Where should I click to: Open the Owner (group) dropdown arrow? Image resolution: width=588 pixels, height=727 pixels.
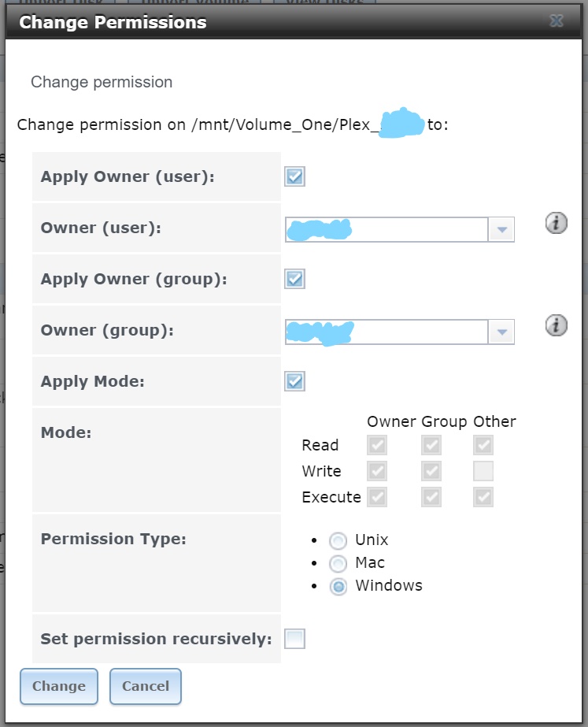pos(501,332)
